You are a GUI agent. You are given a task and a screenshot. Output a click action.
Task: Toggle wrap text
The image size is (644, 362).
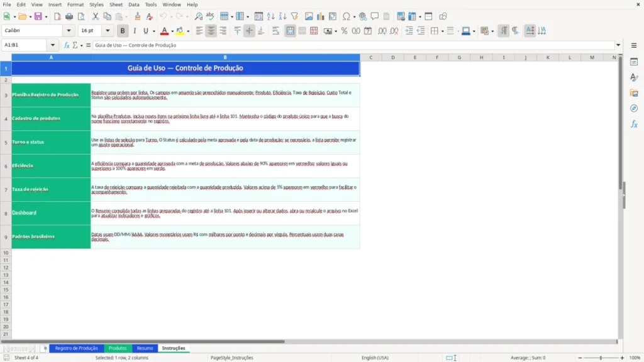[275, 31]
